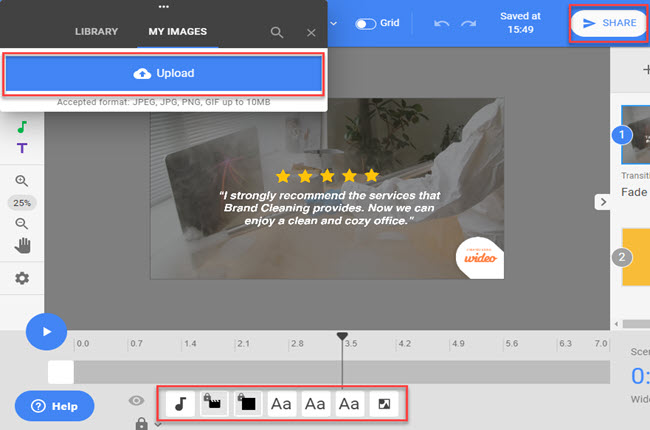The width and height of the screenshot is (650, 430).
Task: Zoom in on the canvas
Action: coord(22,181)
